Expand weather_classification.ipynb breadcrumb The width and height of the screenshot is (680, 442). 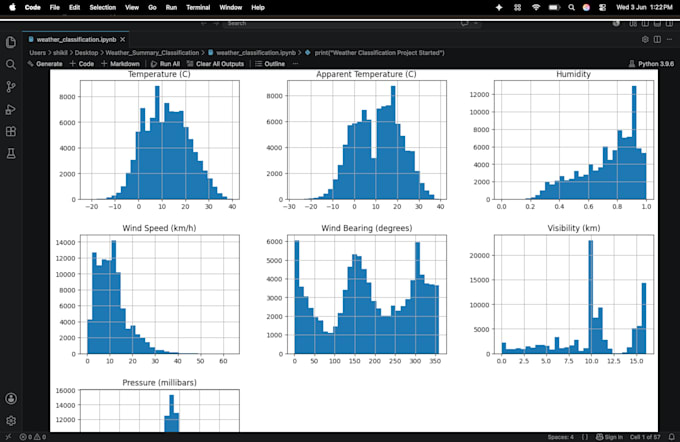[x=252, y=52]
